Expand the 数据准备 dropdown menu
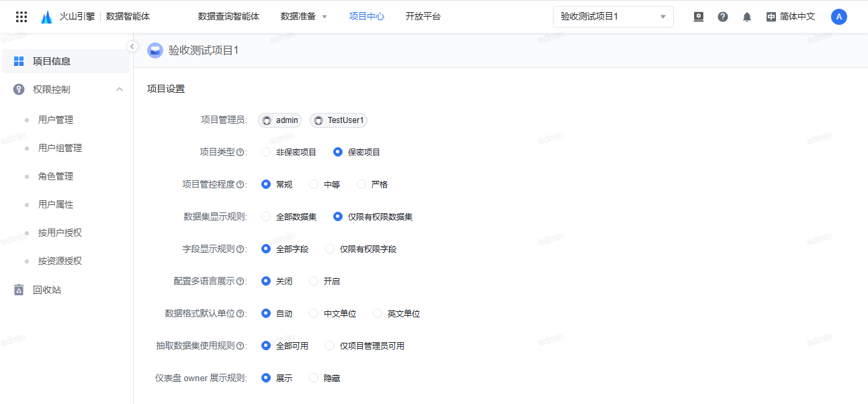This screenshot has height=404, width=868. [304, 17]
